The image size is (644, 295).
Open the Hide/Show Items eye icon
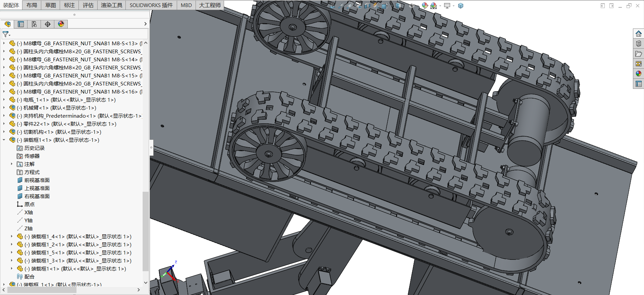pos(412,5)
